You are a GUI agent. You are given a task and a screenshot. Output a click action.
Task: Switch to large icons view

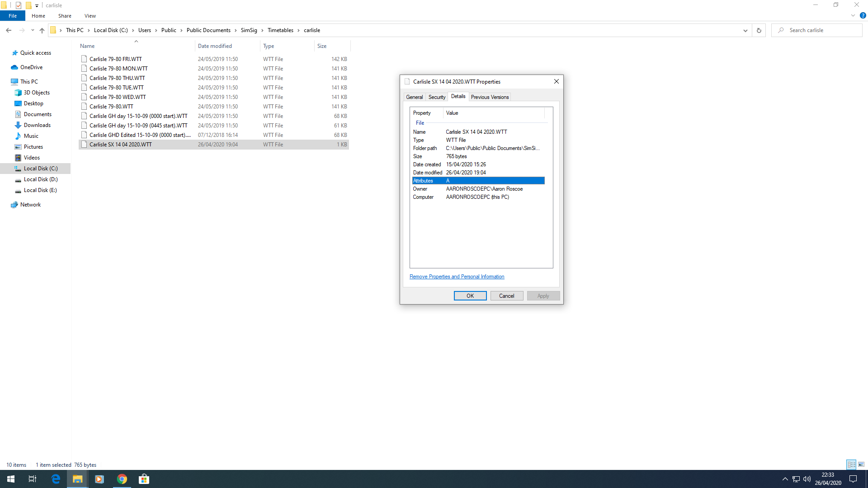click(x=861, y=465)
